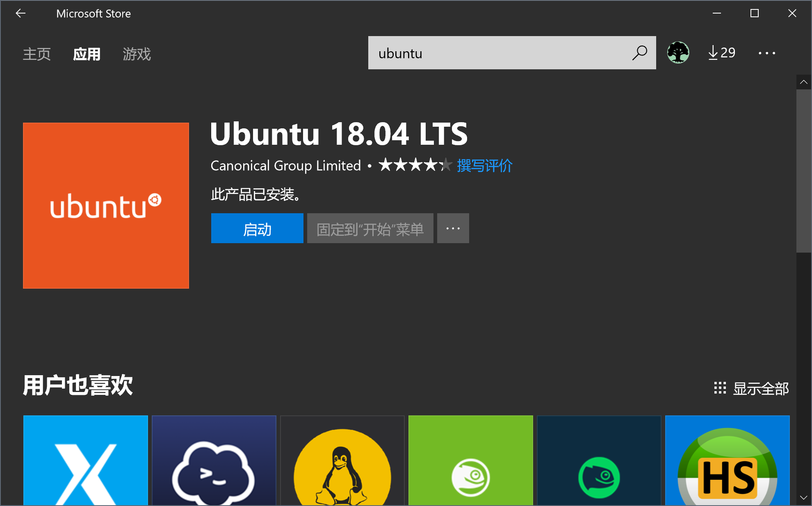Click the search magnifier icon
The width and height of the screenshot is (812, 506).
point(639,53)
